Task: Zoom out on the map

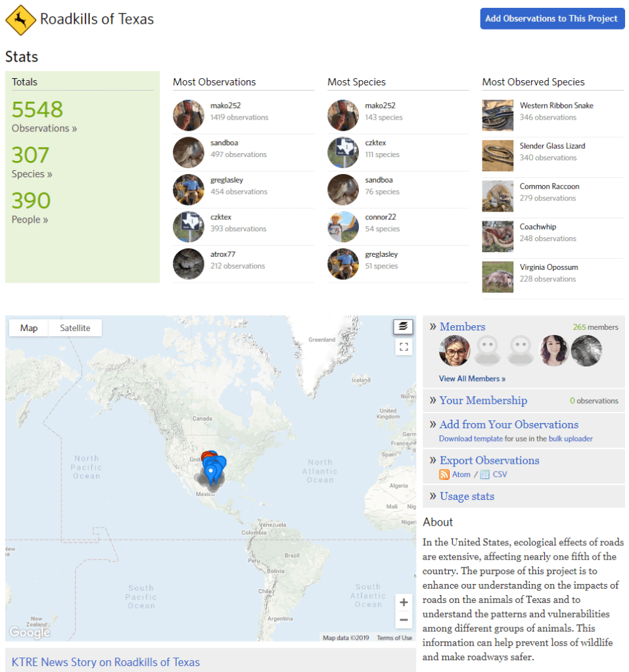Action: click(x=404, y=619)
